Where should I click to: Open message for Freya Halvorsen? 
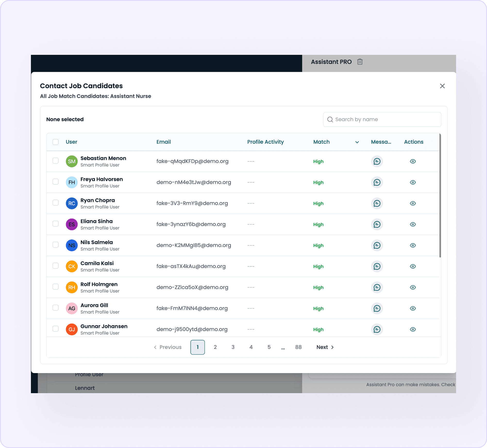click(377, 182)
